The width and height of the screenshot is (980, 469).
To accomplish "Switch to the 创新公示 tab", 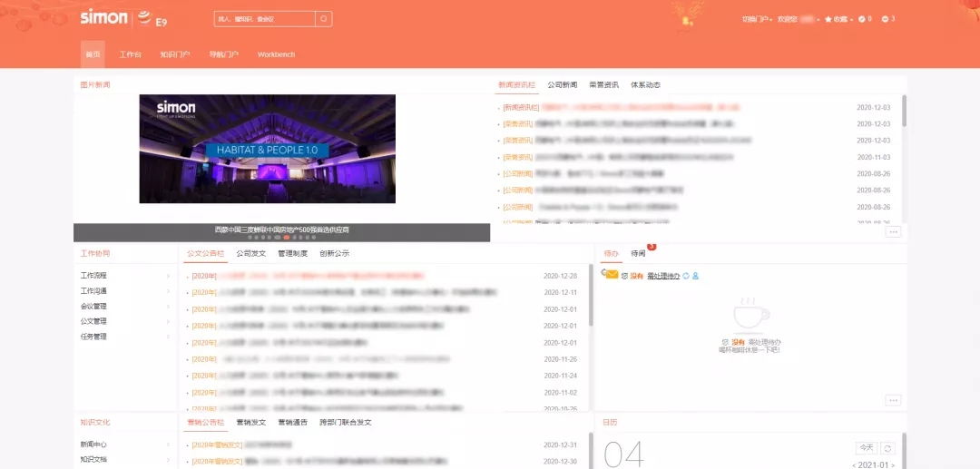I will pos(334,253).
